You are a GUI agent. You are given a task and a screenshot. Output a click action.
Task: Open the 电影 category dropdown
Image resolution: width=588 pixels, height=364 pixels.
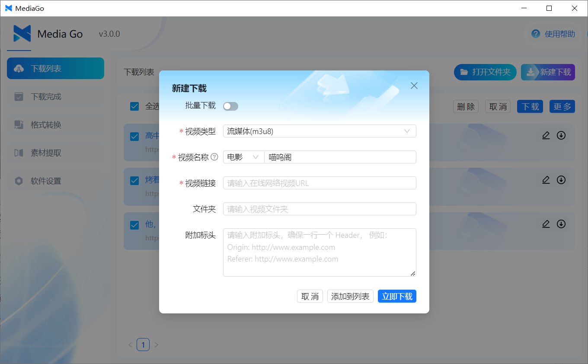click(243, 157)
